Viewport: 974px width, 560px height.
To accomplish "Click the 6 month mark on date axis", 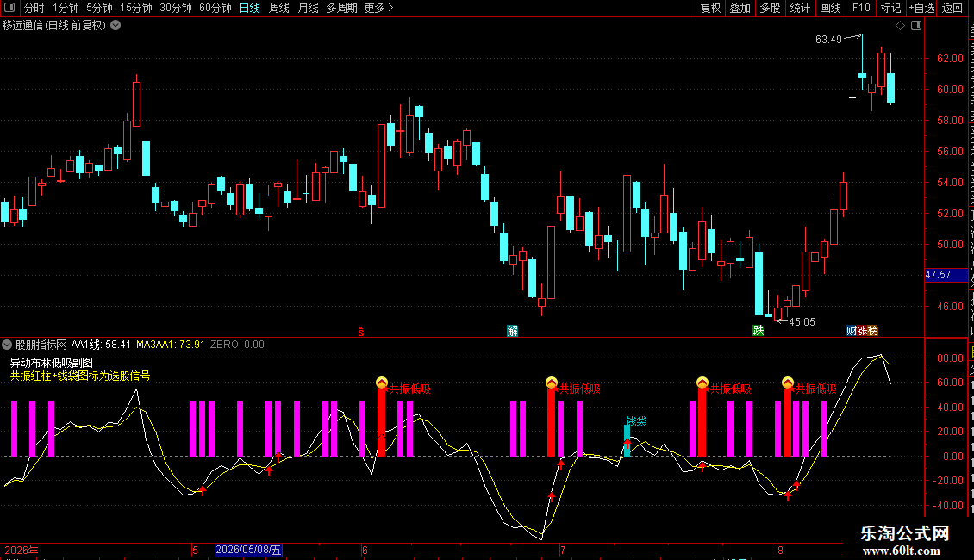I will pyautogui.click(x=365, y=550).
